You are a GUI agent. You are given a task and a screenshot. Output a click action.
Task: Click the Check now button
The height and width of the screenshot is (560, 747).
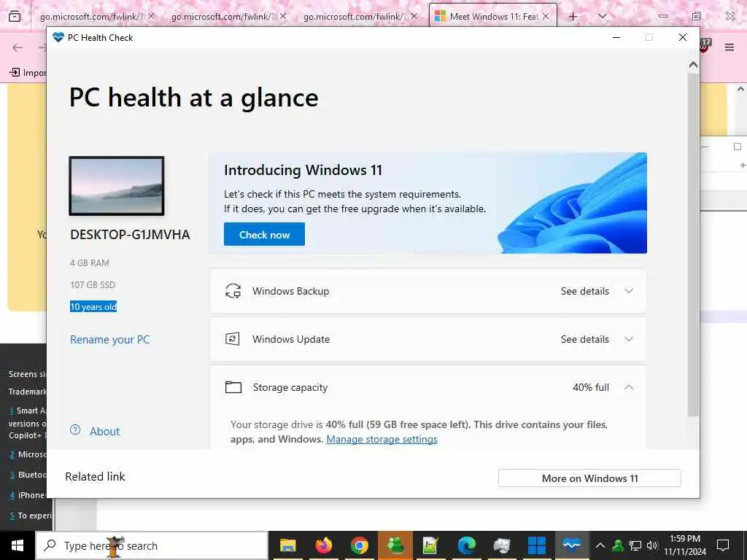point(264,234)
